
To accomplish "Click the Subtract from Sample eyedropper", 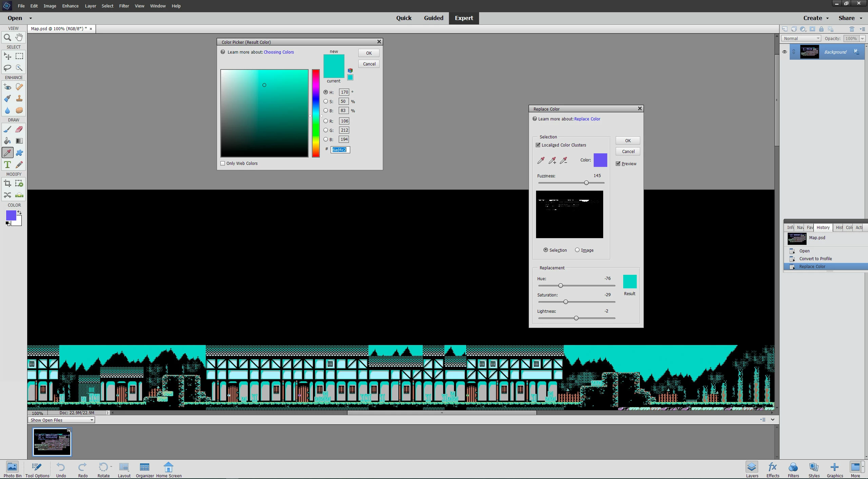I will coord(564,160).
